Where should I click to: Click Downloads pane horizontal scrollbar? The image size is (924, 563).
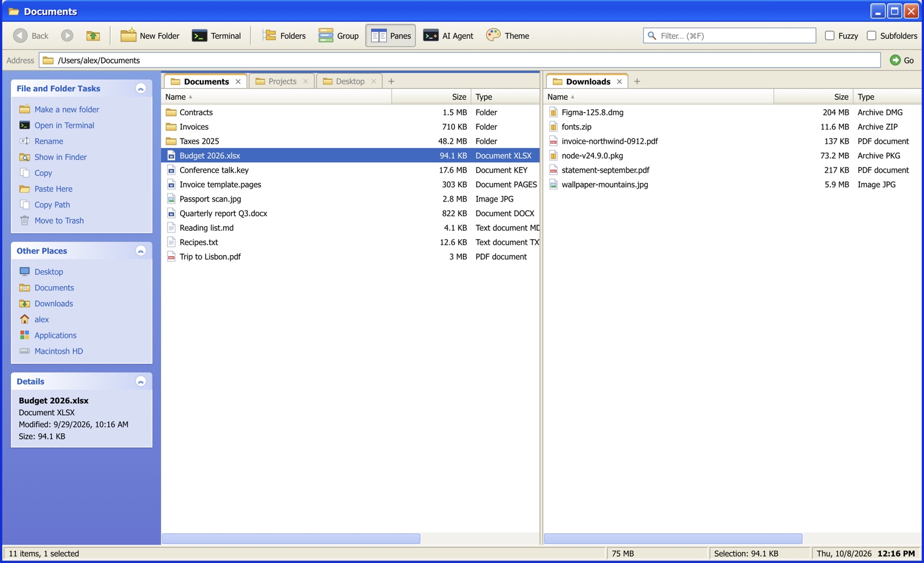673,539
